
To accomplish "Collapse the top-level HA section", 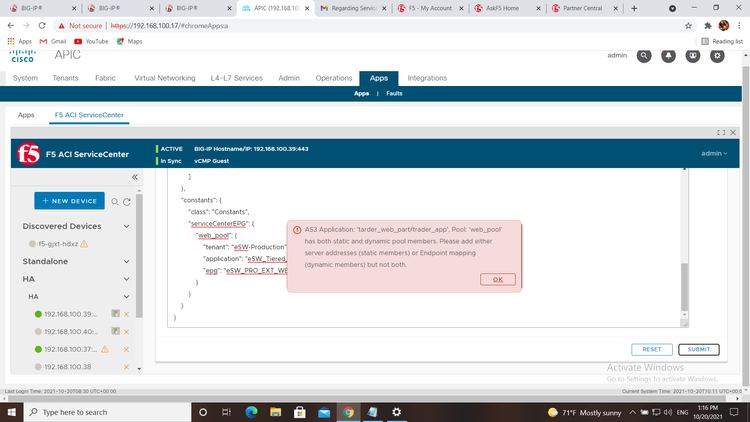I will pyautogui.click(x=126, y=279).
